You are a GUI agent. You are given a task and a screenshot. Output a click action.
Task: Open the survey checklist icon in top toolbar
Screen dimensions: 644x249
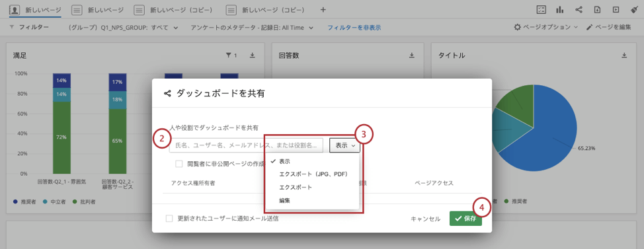point(542,9)
